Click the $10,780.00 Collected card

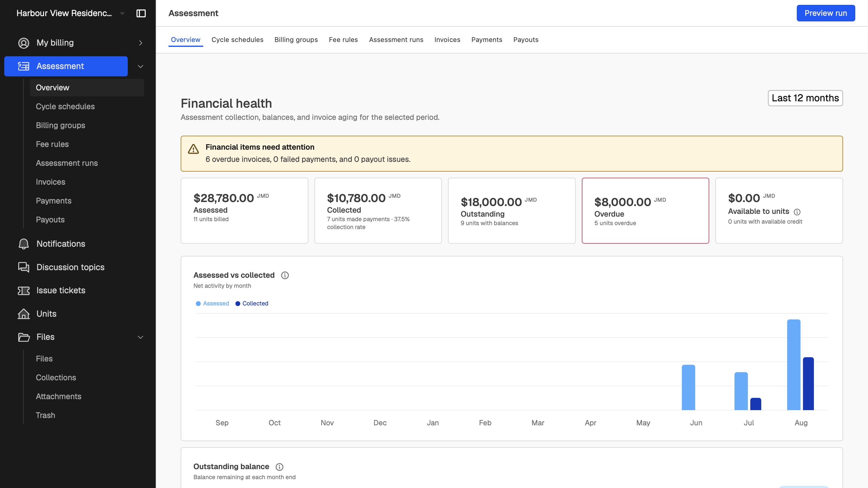point(378,211)
